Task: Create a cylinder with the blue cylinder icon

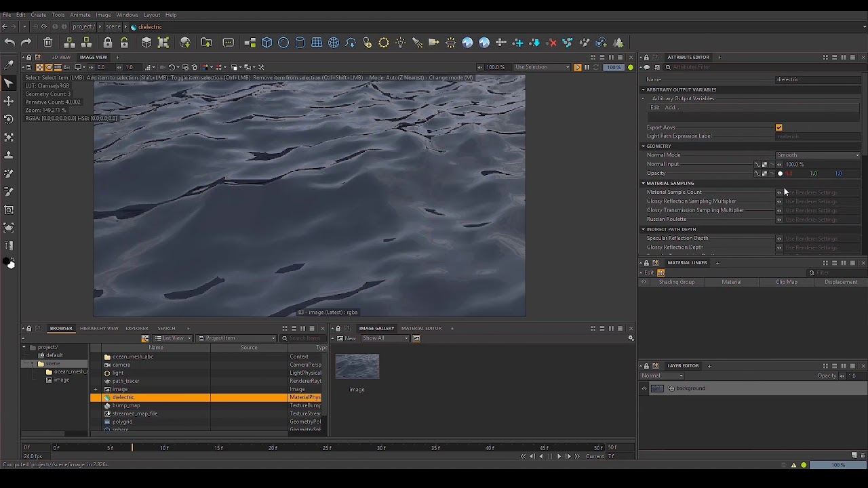Action: (x=300, y=43)
